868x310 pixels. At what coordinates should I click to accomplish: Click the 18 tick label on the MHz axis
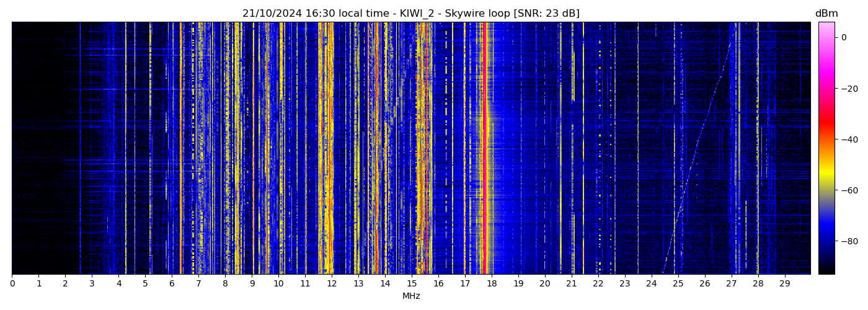click(x=492, y=284)
